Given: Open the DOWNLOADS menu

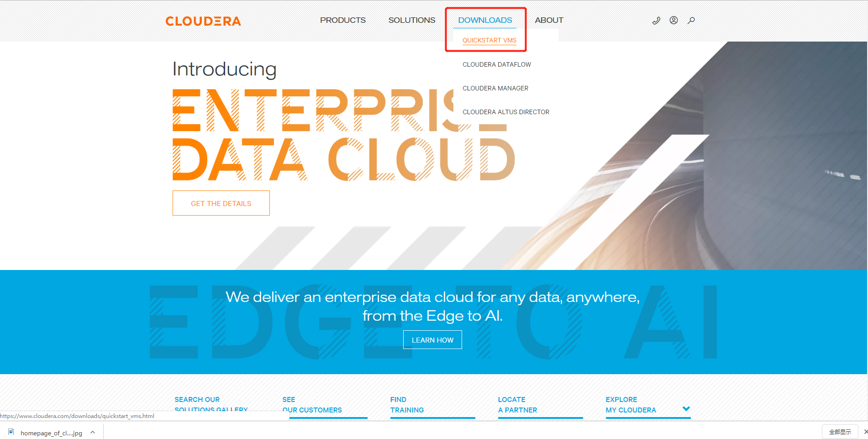Looking at the screenshot, I should click(485, 20).
